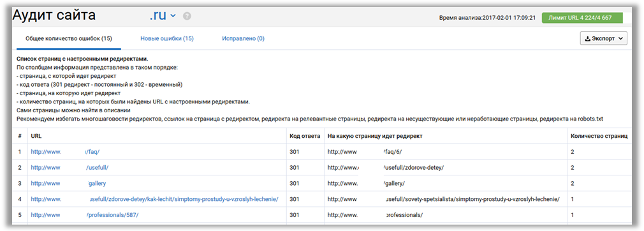
Task: Open the /professionals/587/ URL link
Action: coord(85,215)
